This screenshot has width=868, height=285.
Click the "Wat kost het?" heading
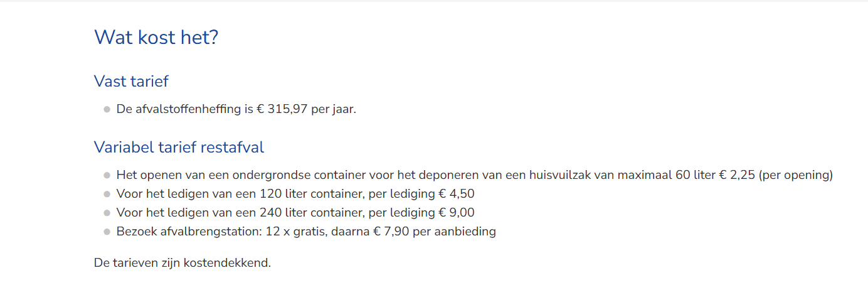156,38
